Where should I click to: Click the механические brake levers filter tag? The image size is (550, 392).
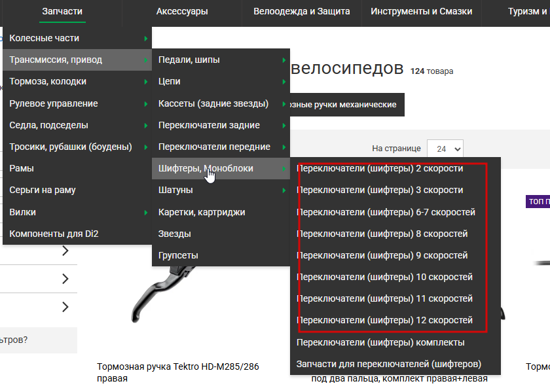click(x=347, y=105)
